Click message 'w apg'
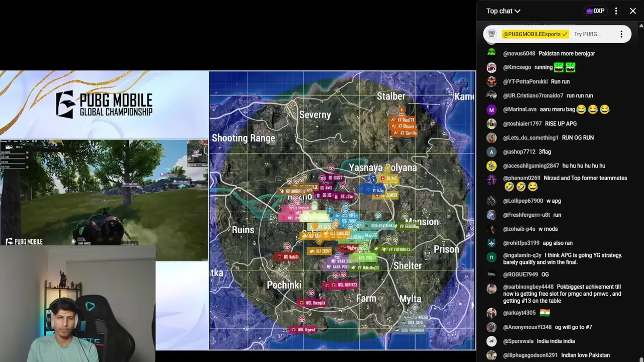Screen dimensions: 644x362 tap(553, 201)
